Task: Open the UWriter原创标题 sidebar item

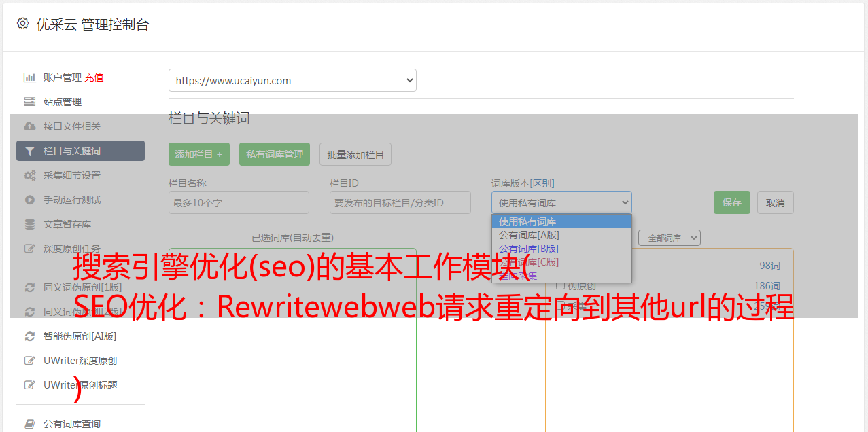Action: 80,385
